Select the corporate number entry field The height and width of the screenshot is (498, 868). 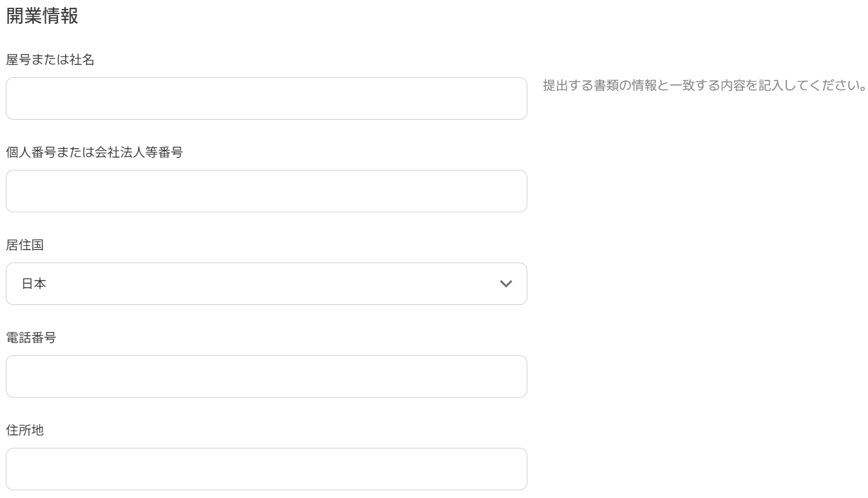(266, 191)
